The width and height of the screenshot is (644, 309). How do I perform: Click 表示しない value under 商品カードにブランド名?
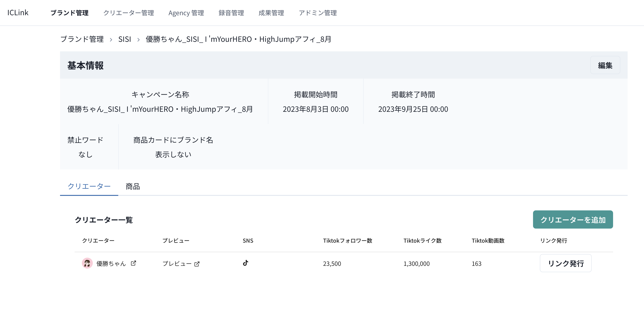pyautogui.click(x=173, y=155)
